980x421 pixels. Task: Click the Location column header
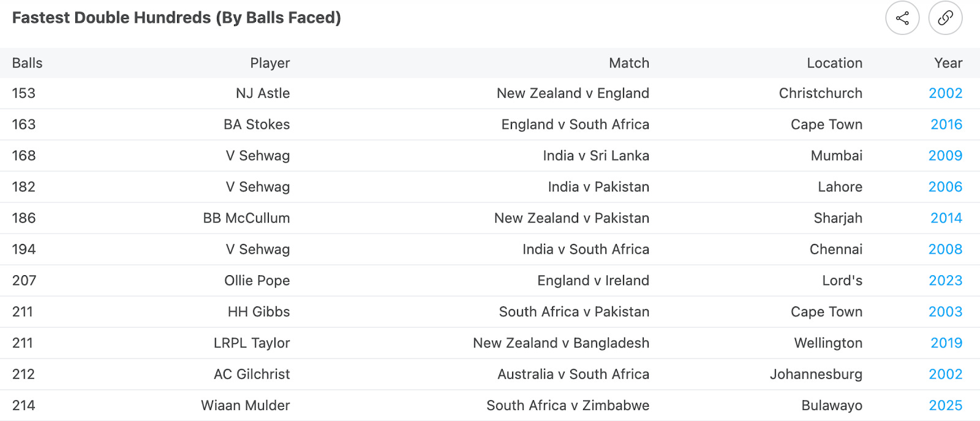click(x=835, y=63)
